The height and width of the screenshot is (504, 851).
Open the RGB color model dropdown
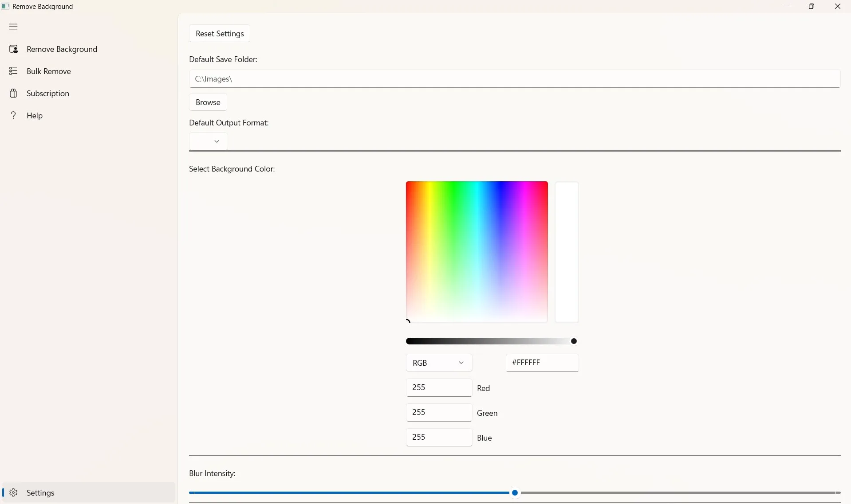pyautogui.click(x=439, y=363)
